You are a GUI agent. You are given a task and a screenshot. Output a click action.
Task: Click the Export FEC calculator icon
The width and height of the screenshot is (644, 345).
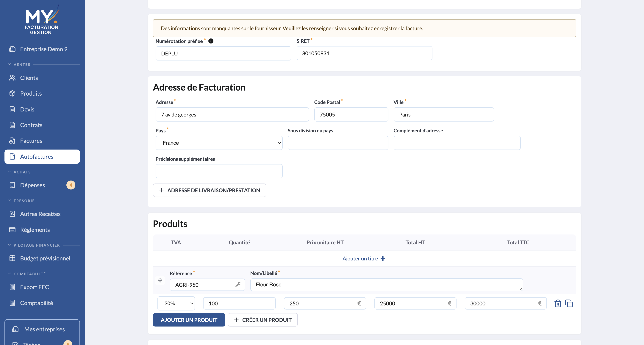pyautogui.click(x=12, y=287)
